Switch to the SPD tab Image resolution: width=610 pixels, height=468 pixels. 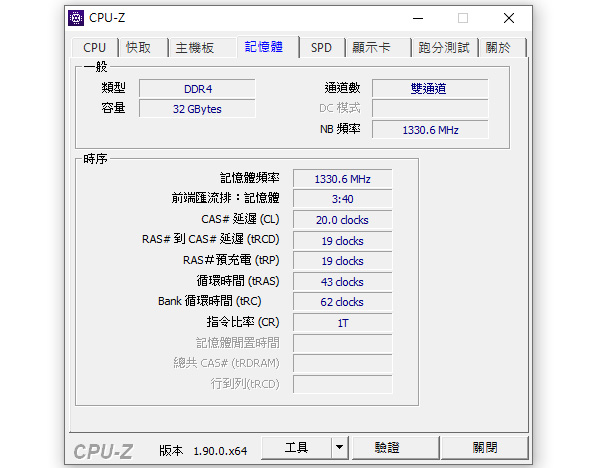click(321, 48)
